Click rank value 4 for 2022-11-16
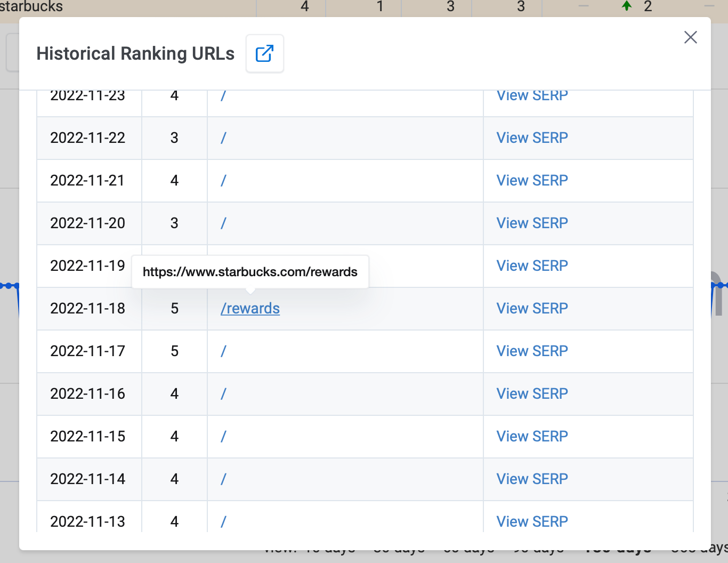Image resolution: width=728 pixels, height=563 pixels. (174, 393)
